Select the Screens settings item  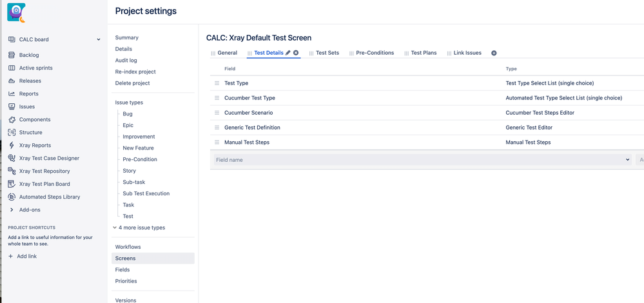tap(153, 259)
